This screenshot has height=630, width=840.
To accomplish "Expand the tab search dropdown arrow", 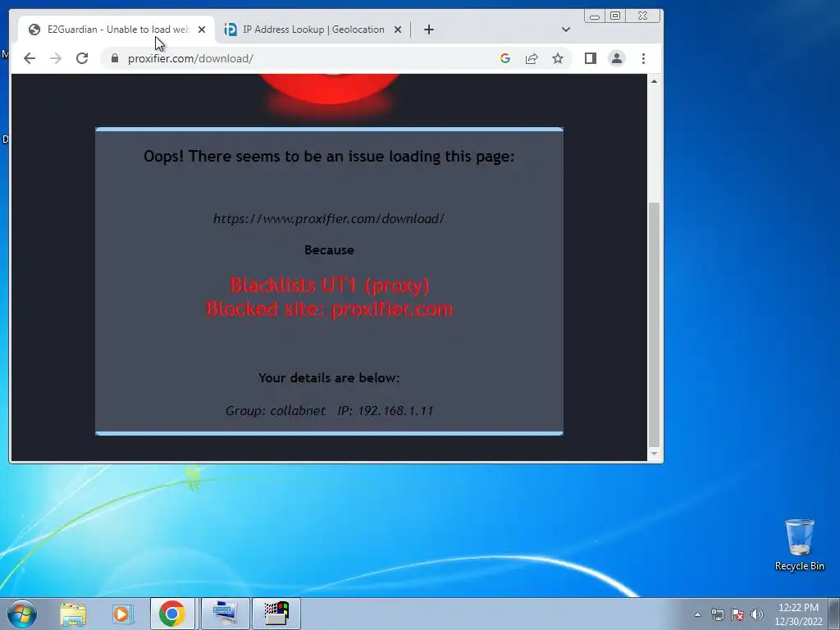I will point(566,30).
